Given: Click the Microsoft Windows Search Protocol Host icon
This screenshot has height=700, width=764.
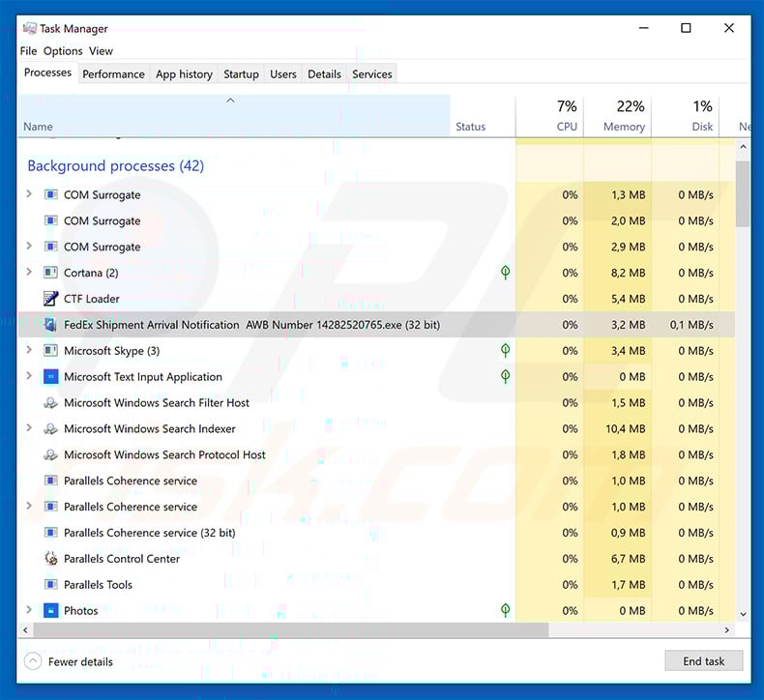Looking at the screenshot, I should [50, 454].
